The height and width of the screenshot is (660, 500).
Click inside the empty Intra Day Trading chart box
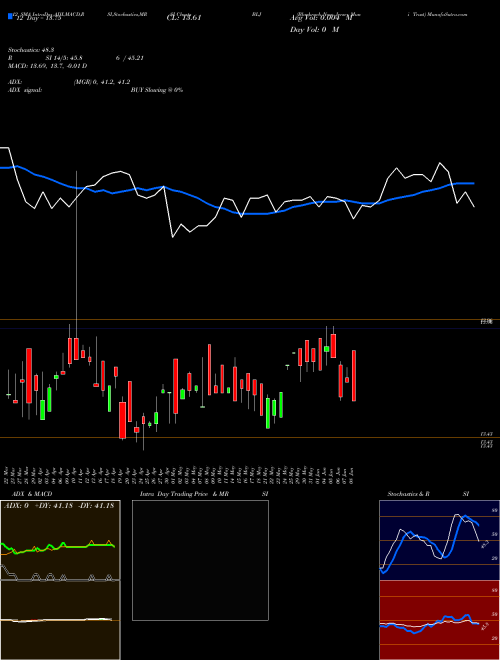[x=200, y=560]
